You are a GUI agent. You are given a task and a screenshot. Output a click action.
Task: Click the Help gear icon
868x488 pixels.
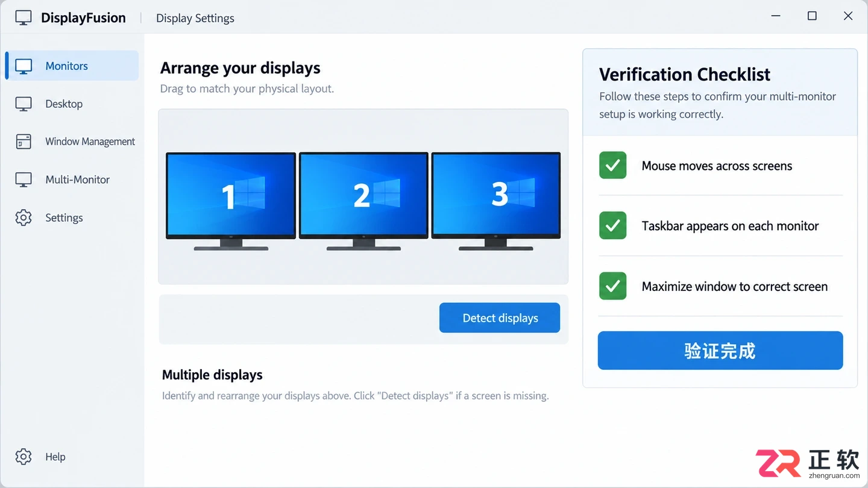coord(24,457)
